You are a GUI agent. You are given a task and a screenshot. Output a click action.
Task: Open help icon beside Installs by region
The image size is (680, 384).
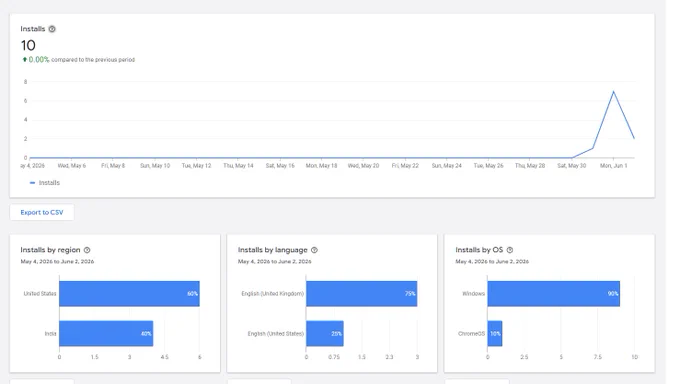click(87, 250)
